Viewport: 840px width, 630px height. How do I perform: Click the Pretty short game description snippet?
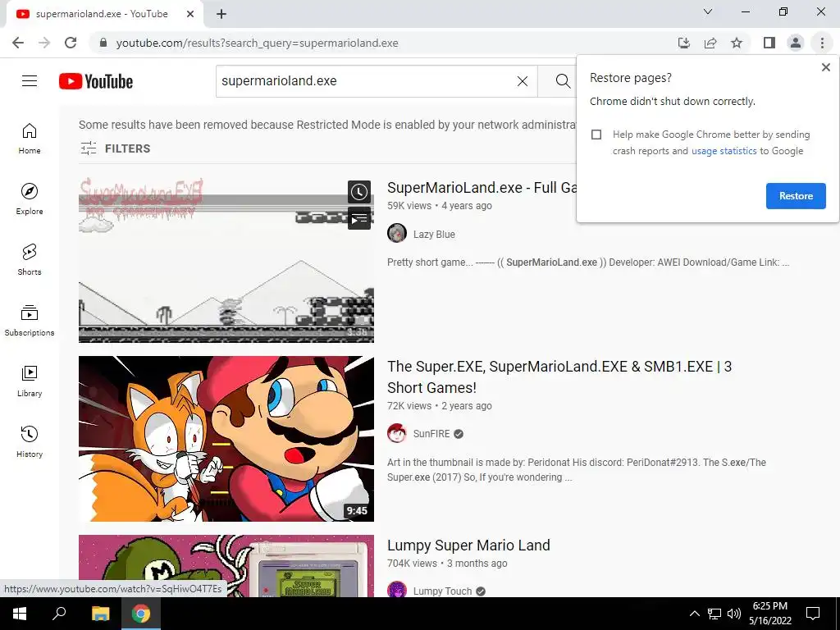(x=588, y=262)
